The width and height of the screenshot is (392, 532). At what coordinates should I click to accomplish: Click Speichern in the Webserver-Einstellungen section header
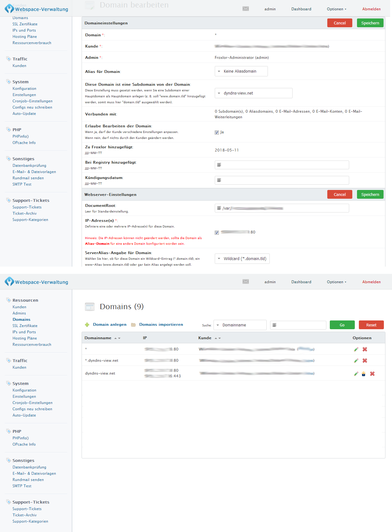pos(370,194)
